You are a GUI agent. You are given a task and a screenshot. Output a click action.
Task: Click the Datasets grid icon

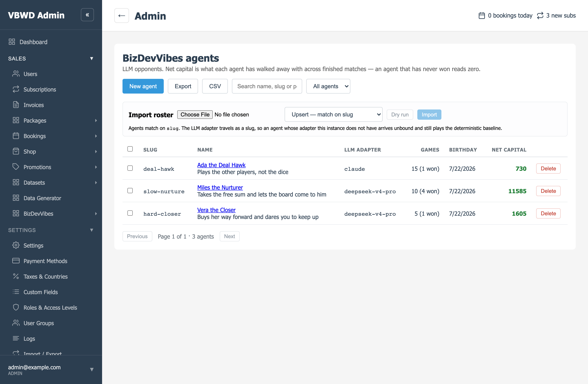[x=16, y=182]
